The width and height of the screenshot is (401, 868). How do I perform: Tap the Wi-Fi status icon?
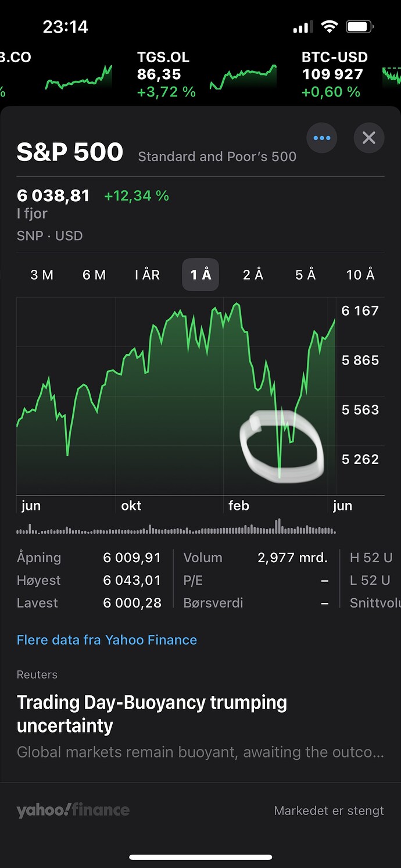point(330,27)
